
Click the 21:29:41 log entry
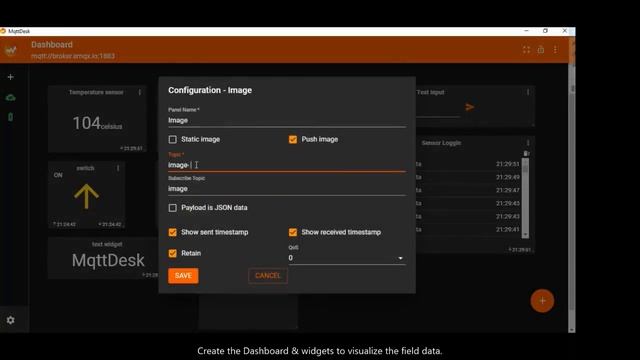coord(508,229)
